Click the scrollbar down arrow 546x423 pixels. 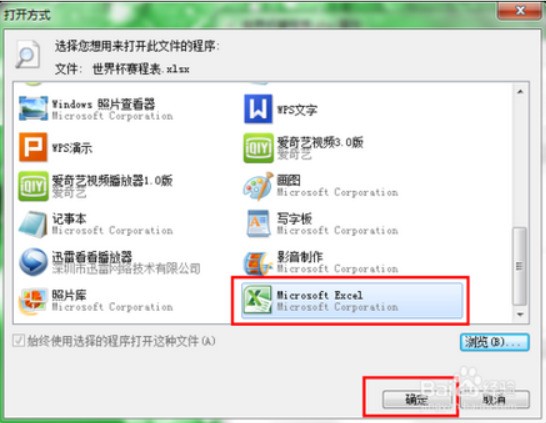click(520, 315)
